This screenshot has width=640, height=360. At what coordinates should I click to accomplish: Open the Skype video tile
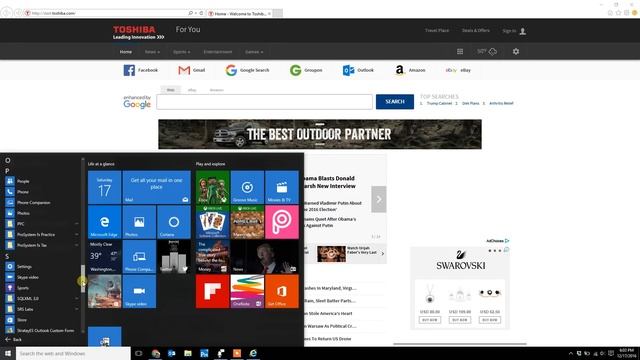(x=139, y=291)
